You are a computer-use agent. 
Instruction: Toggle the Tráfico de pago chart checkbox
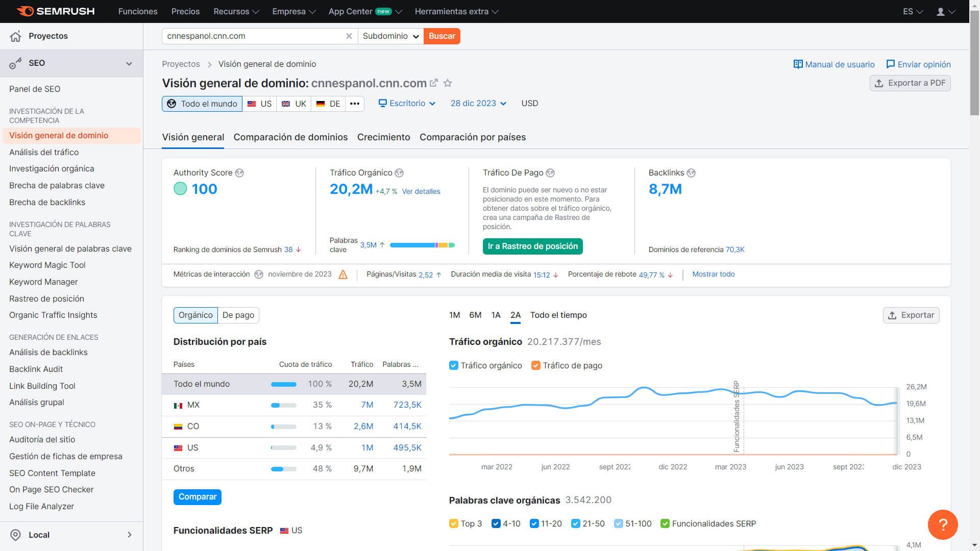(536, 365)
